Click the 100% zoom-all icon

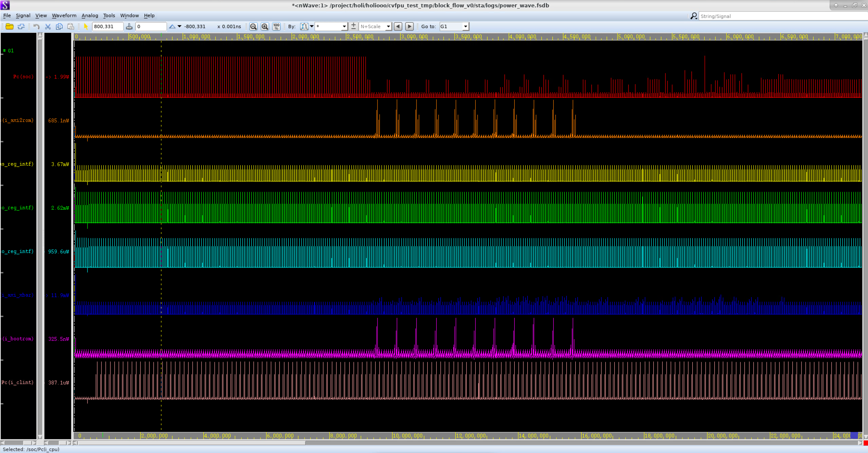pos(276,26)
